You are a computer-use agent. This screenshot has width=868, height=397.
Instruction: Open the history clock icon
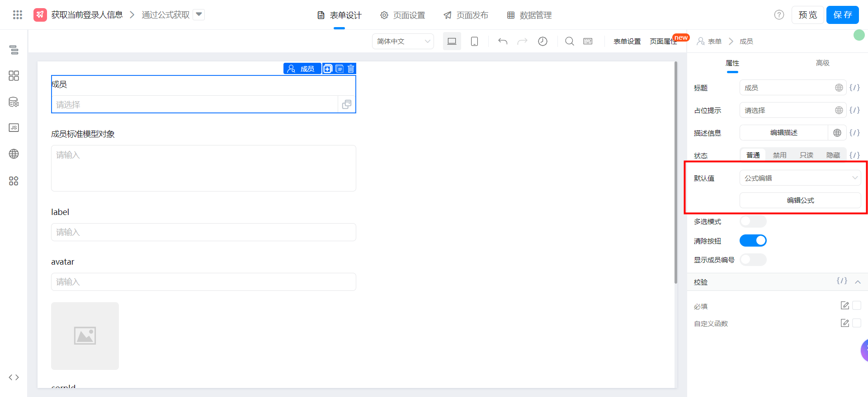tap(542, 41)
